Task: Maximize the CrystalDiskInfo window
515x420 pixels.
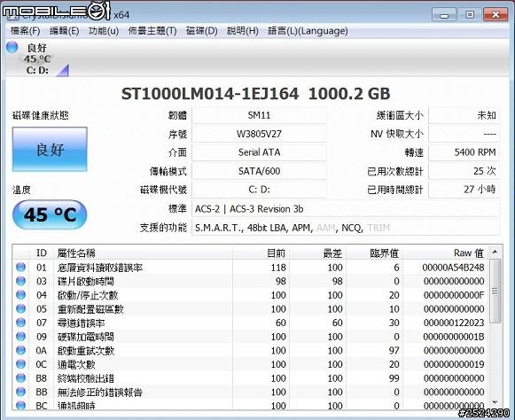Action: [470, 15]
